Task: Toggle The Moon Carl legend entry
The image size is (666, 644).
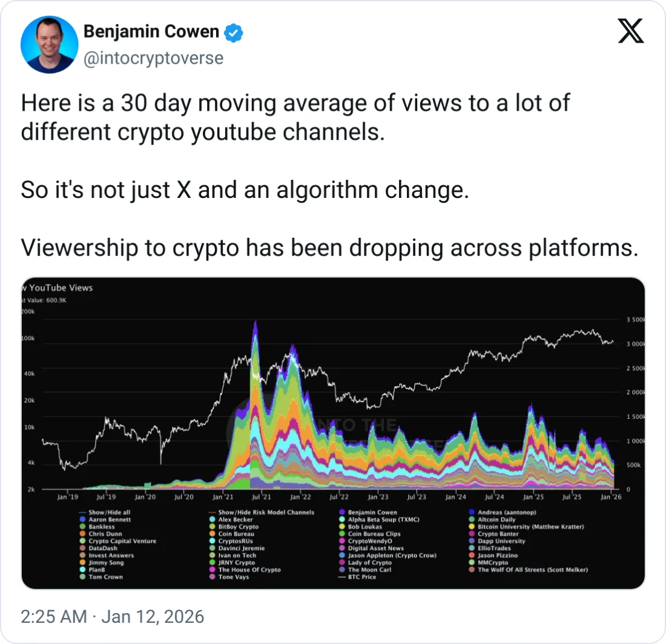Action: (x=369, y=570)
